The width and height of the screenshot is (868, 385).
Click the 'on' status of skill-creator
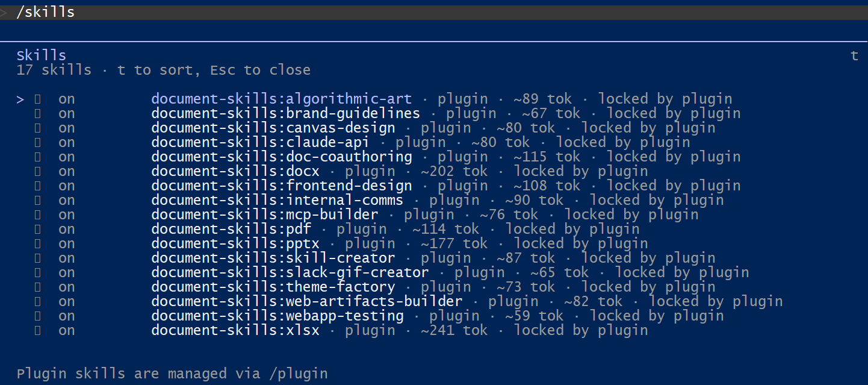click(x=67, y=258)
